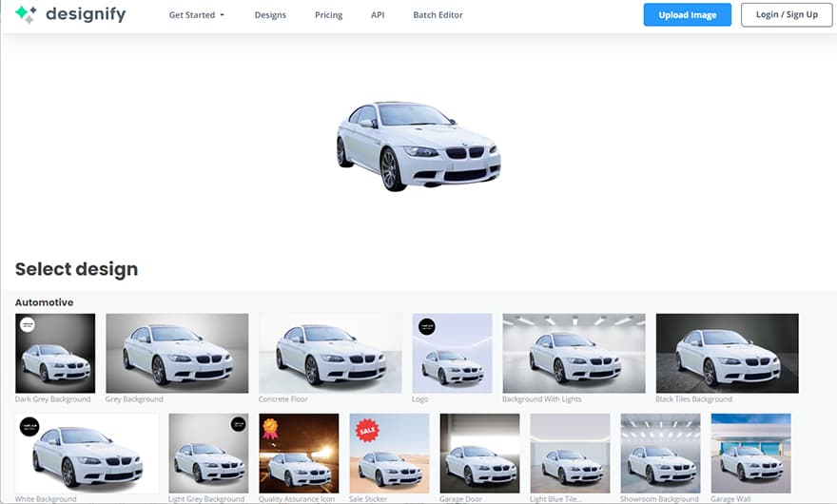837x504 pixels.
Task: Click the 'Automotive' category heading
Action: (45, 302)
